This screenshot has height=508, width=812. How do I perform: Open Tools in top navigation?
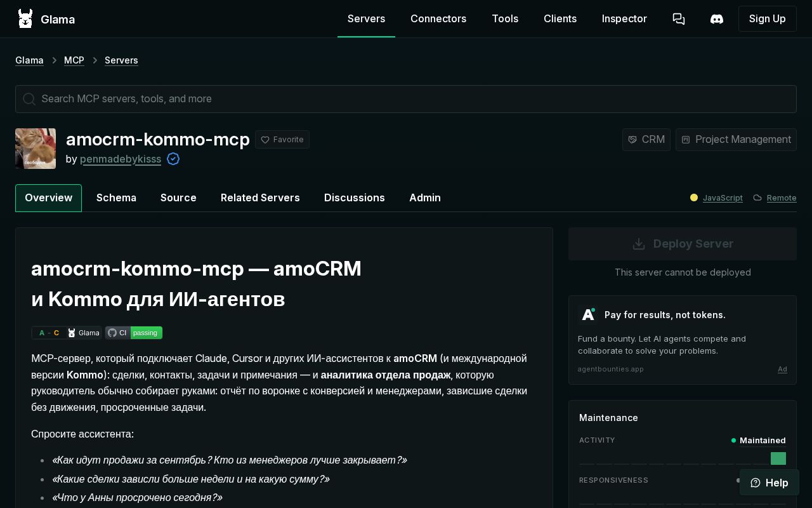point(505,19)
